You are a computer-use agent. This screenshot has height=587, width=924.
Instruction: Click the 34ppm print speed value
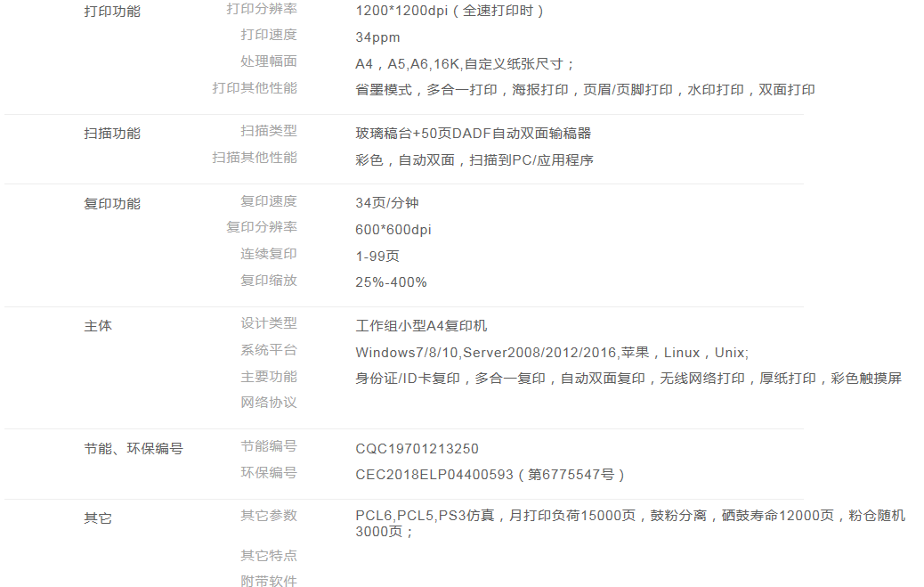point(377,37)
